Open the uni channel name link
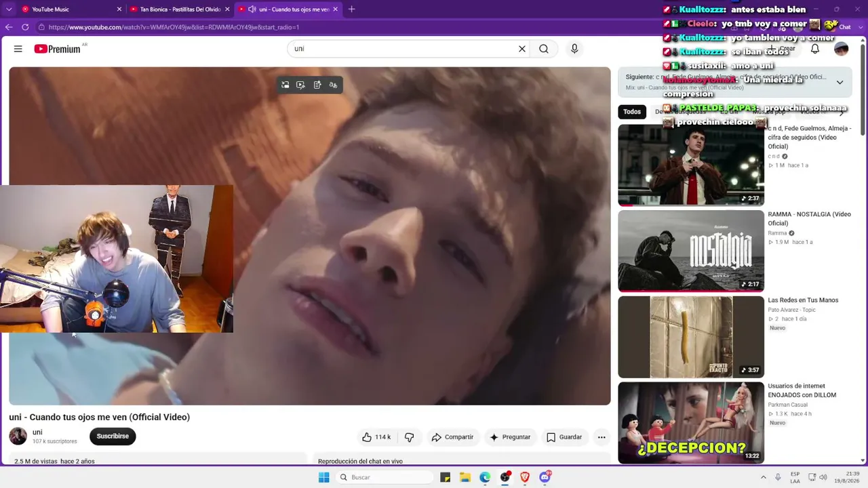This screenshot has height=488, width=868. click(37, 432)
